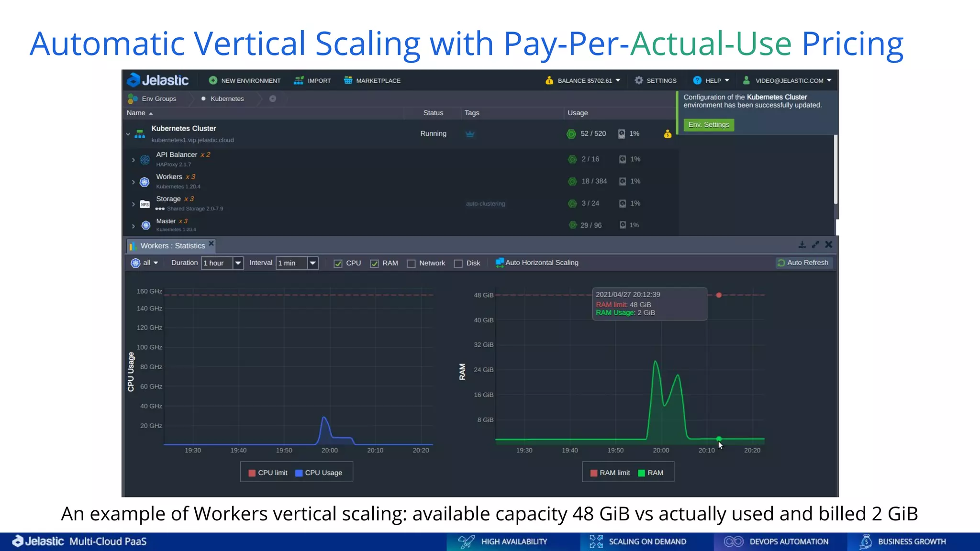Collapse the Kubernetes Cluster environment row
This screenshot has width=980, height=551.
128,134
